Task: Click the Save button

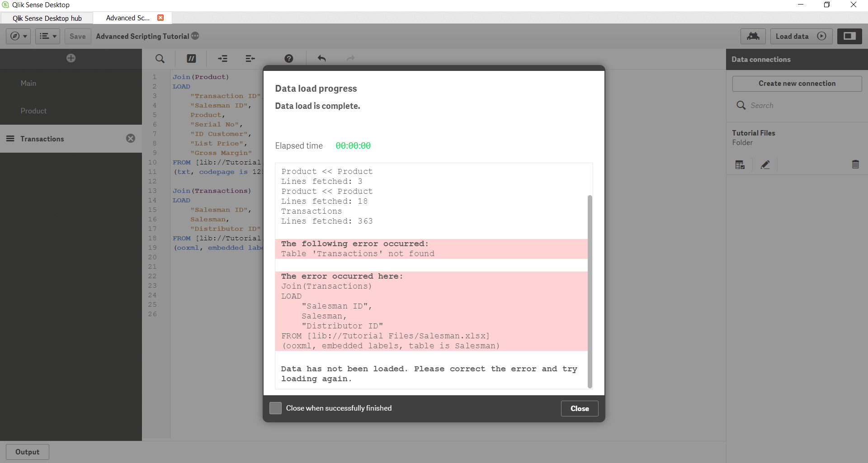Action: [78, 36]
